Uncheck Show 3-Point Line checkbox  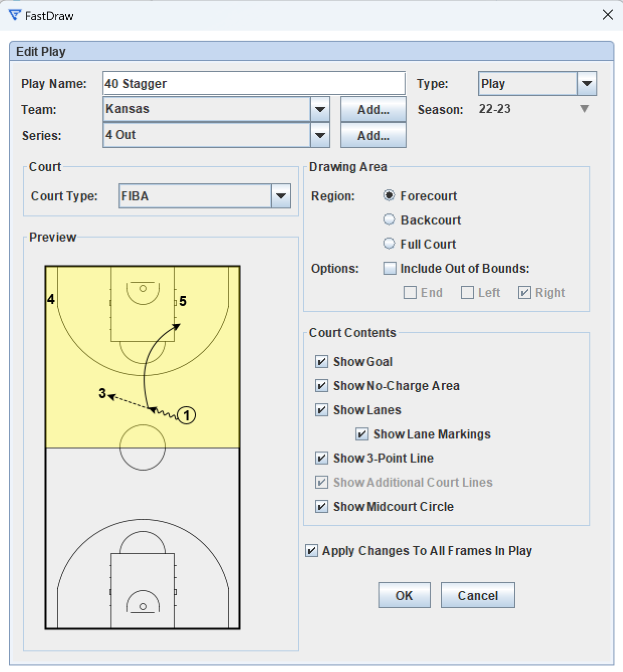(322, 458)
